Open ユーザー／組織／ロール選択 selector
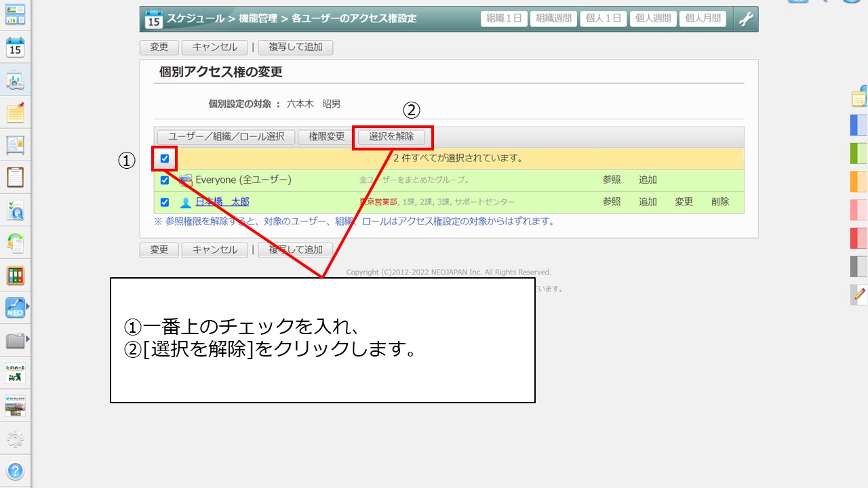 point(226,137)
